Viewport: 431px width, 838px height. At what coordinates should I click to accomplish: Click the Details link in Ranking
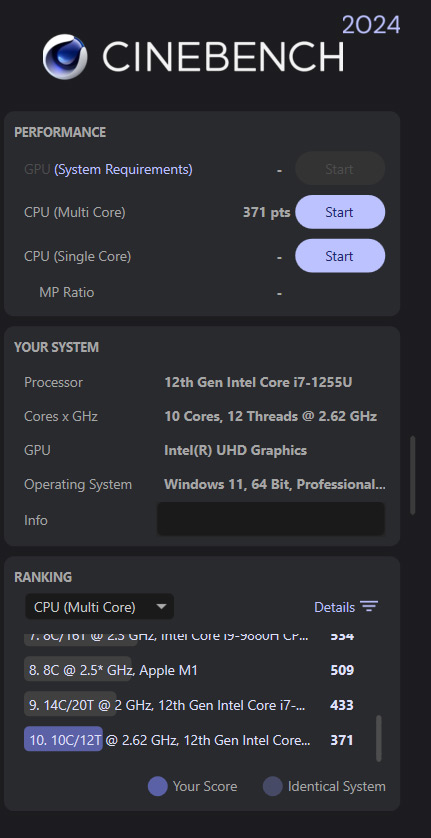tap(334, 607)
